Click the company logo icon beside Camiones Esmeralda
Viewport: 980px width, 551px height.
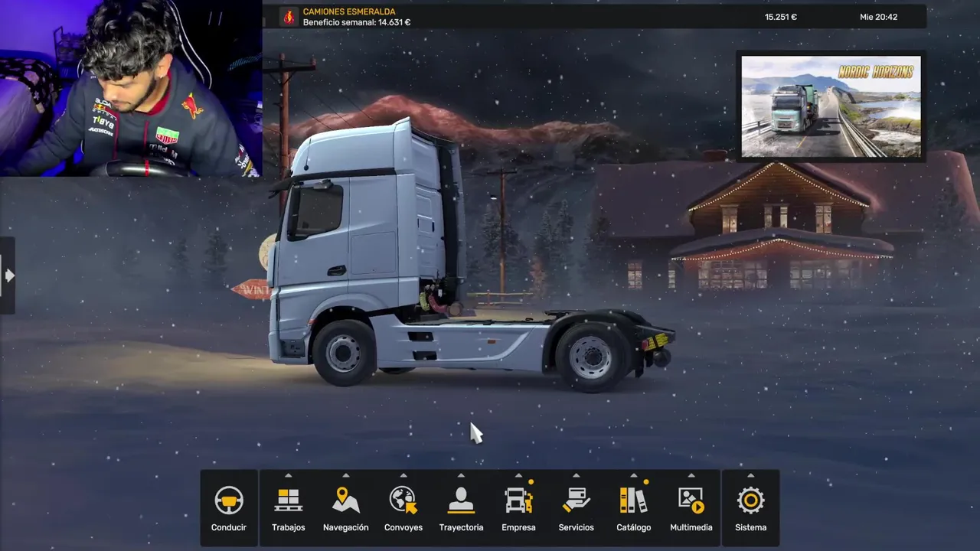coord(289,17)
